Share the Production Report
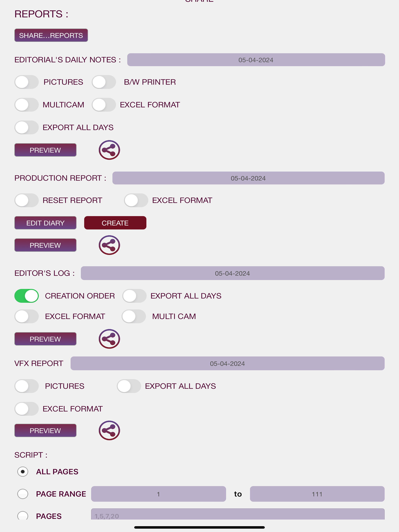Image resolution: width=399 pixels, height=532 pixels. (109, 245)
